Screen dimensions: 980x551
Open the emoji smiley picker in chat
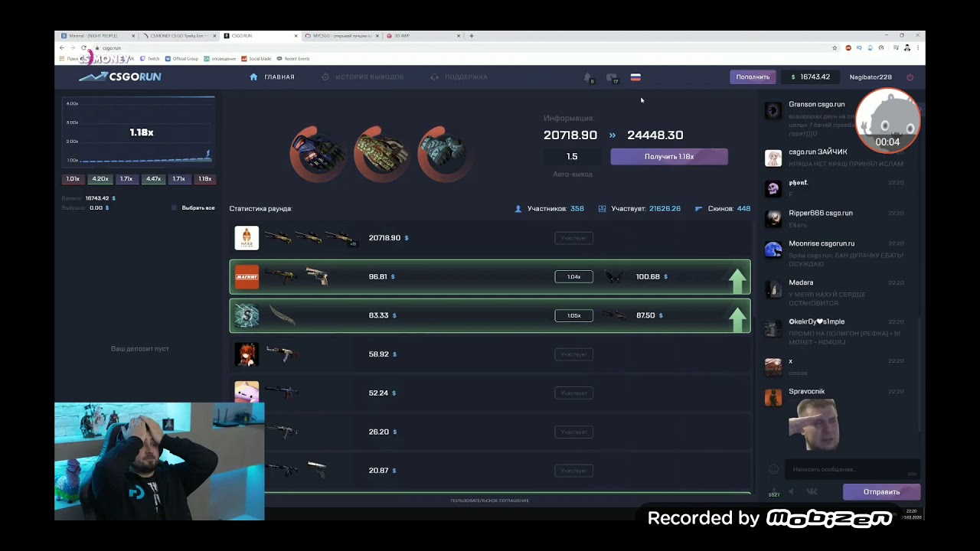point(773,469)
